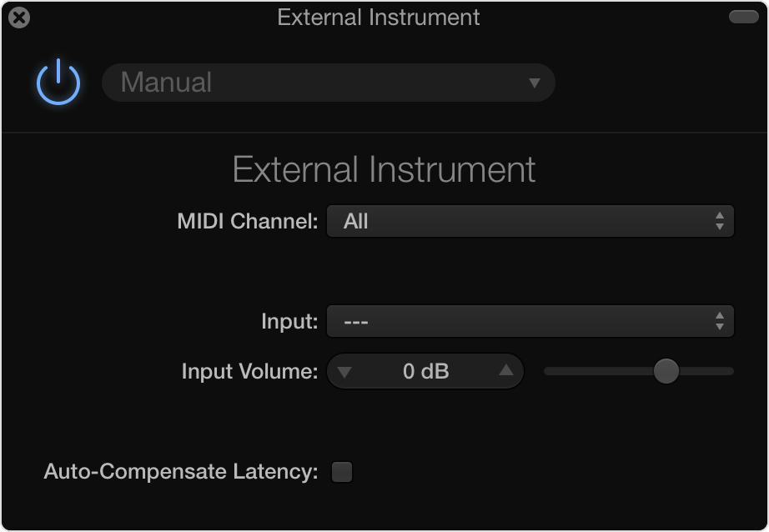Toggle the plug-in power bypass button
The width and height of the screenshot is (769, 532).
[58, 83]
